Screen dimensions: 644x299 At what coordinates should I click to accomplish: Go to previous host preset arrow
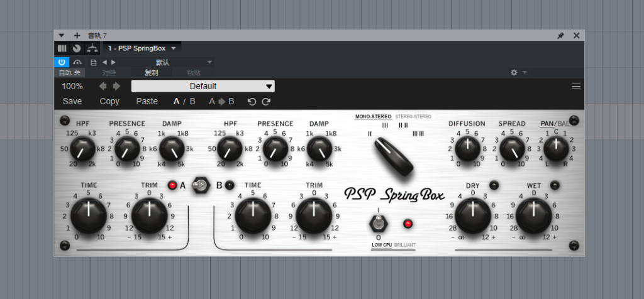pos(104,62)
